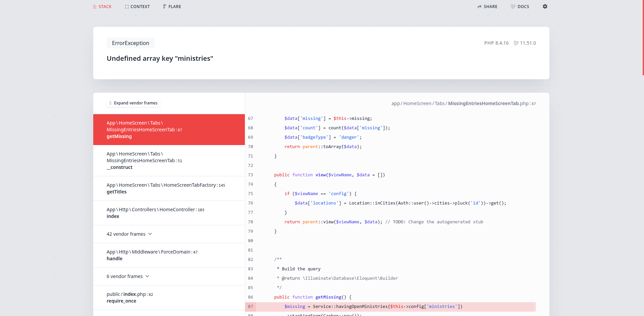Click the ErrorException class label

(x=130, y=43)
